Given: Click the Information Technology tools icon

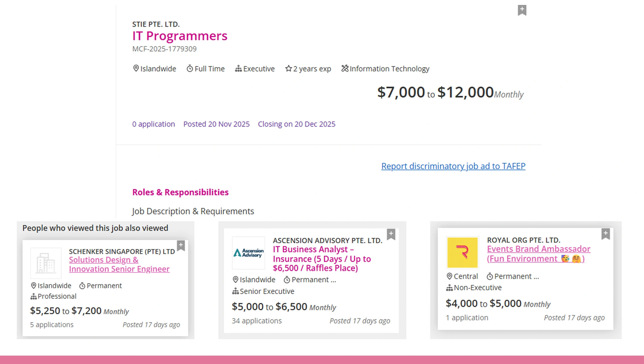Looking at the screenshot, I should (345, 69).
